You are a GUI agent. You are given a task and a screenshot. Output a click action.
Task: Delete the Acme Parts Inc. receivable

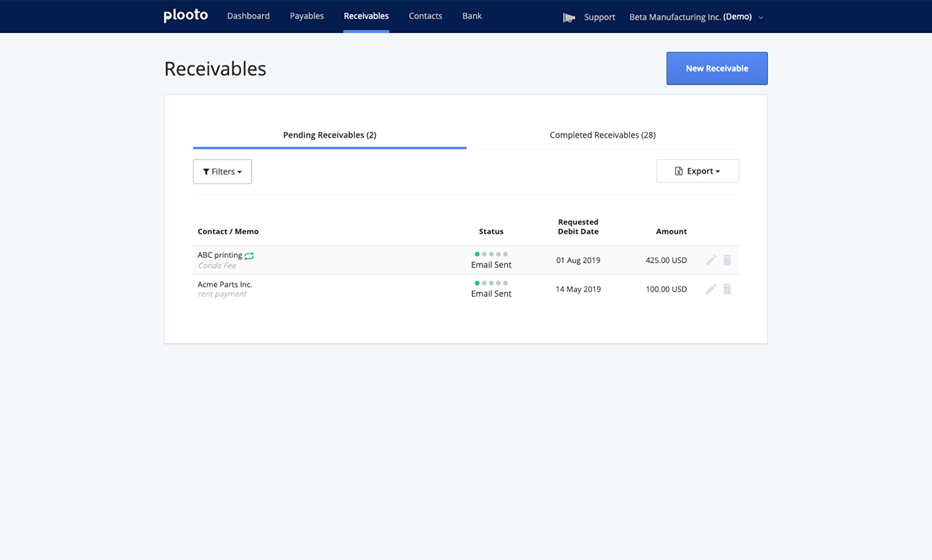point(727,289)
